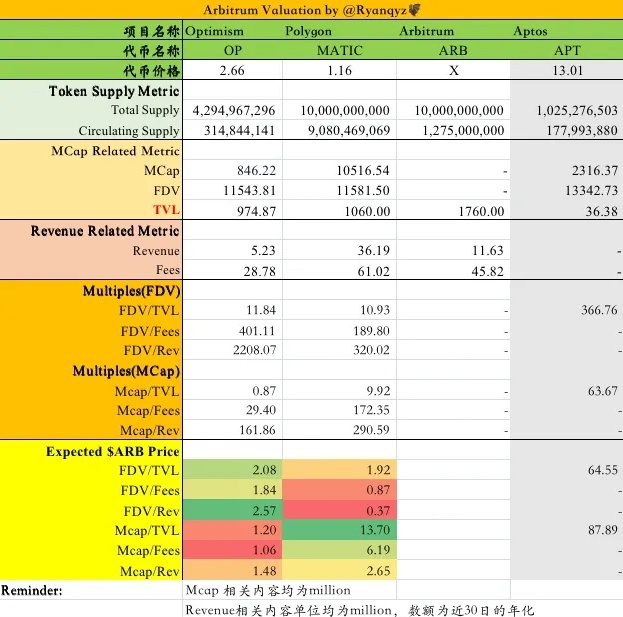Click the 'ARB' token name cell
This screenshot has width=623, height=617.
[x=453, y=50]
